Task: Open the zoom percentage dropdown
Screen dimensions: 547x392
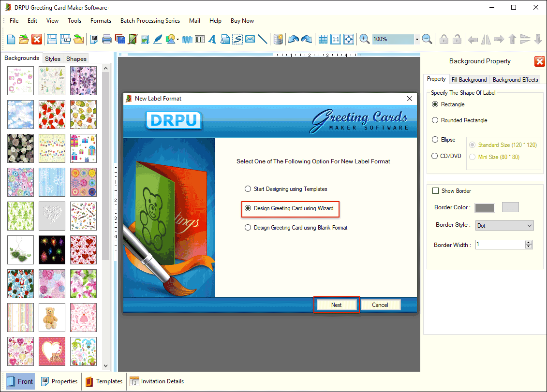Action: pyautogui.click(x=416, y=39)
